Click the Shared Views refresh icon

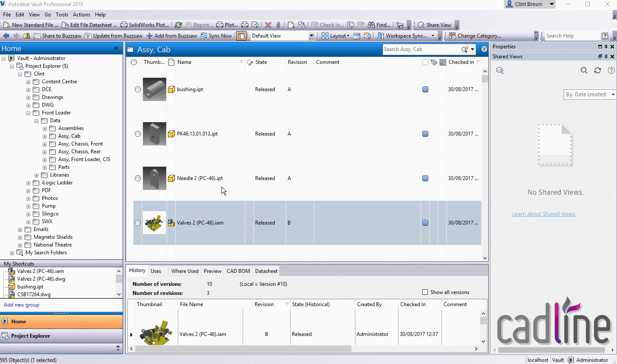tap(598, 70)
